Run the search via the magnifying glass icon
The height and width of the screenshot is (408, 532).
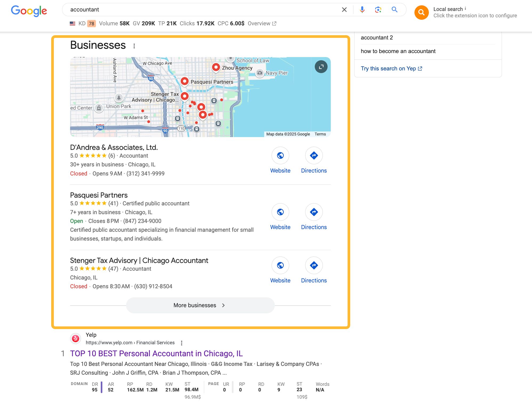pos(394,10)
